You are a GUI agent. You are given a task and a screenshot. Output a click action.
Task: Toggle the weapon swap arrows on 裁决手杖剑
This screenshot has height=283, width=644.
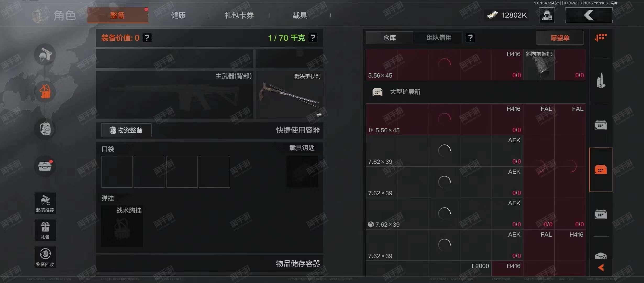(319, 115)
